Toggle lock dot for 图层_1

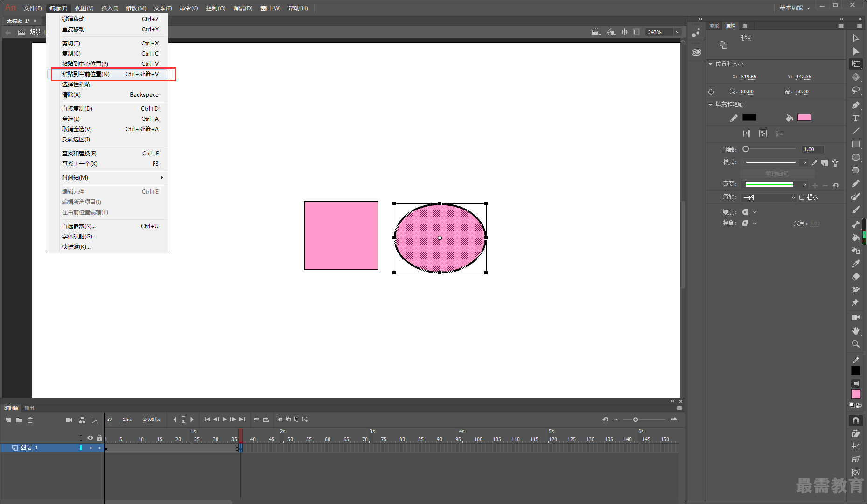tap(99, 448)
